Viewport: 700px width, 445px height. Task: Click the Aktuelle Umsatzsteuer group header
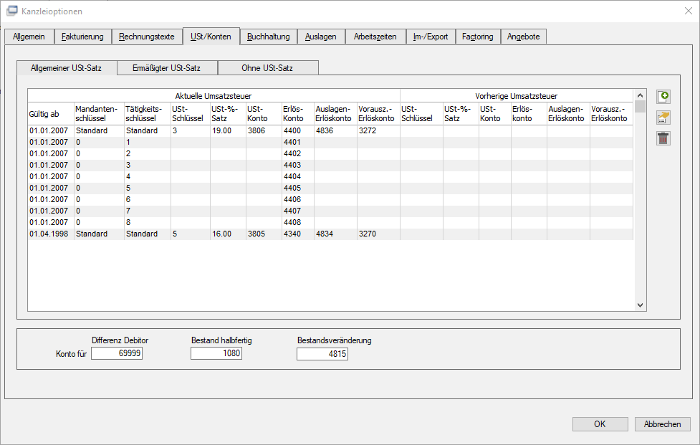213,96
